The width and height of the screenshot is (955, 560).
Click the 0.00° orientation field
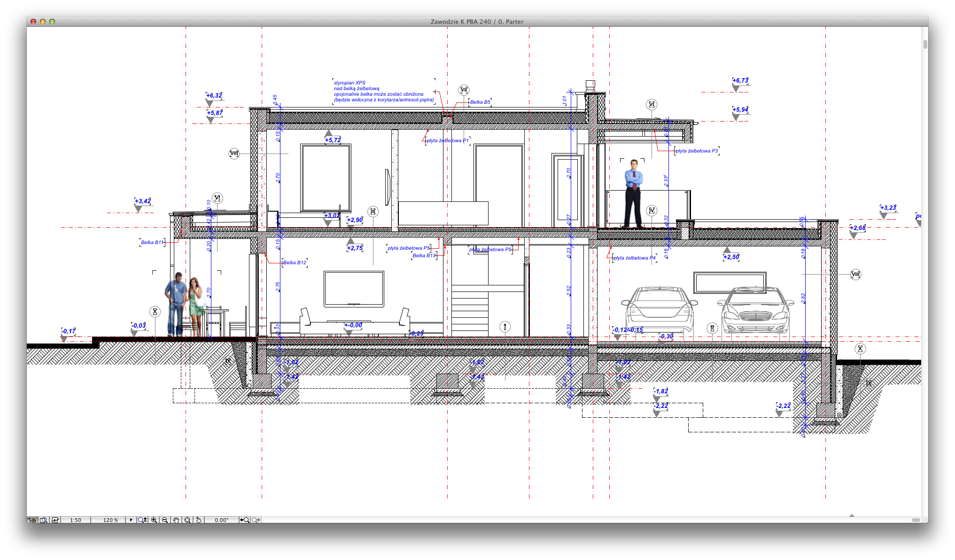tap(221, 520)
